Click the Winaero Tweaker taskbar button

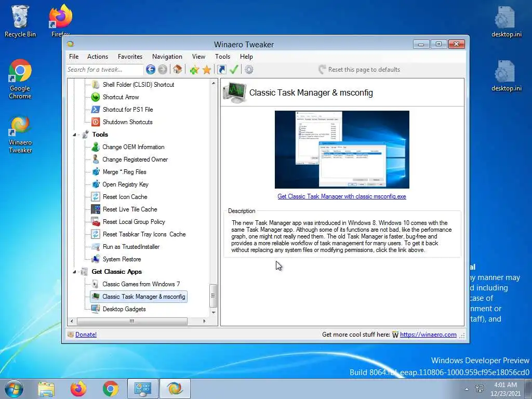(x=175, y=389)
